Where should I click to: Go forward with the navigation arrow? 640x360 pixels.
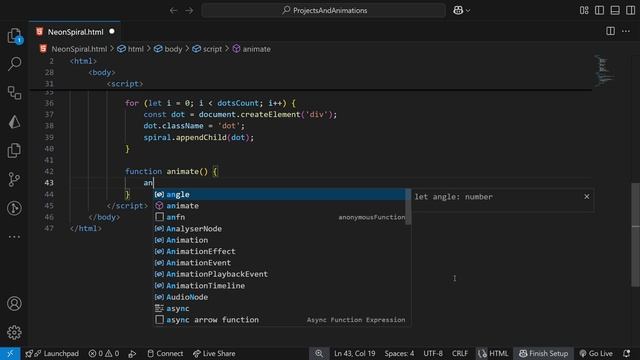tap(189, 11)
